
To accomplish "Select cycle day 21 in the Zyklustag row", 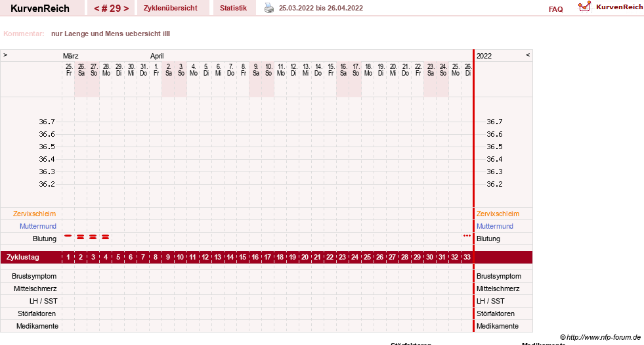I will 317,257.
